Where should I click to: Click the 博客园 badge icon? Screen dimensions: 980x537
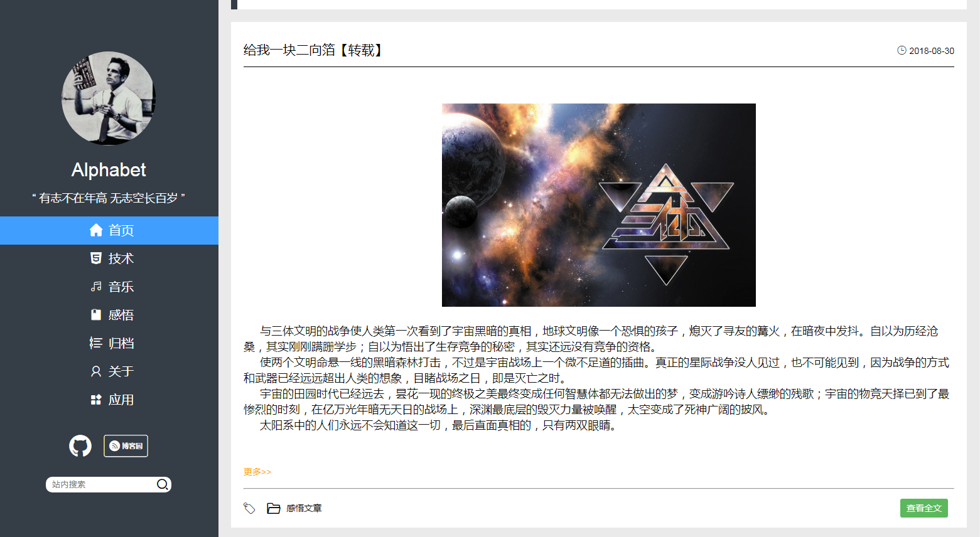pyautogui.click(x=126, y=446)
